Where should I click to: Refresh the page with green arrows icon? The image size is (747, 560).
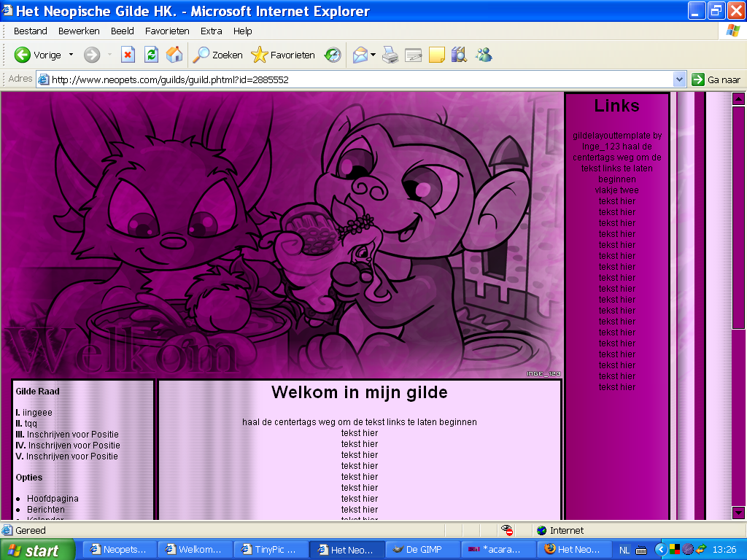click(x=152, y=55)
